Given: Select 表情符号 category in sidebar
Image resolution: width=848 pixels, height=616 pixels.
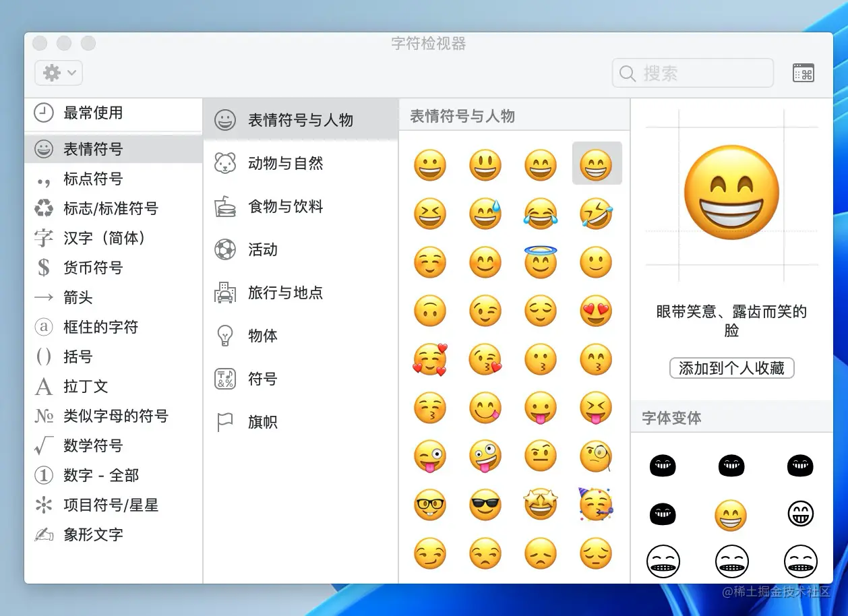Looking at the screenshot, I should [113, 149].
